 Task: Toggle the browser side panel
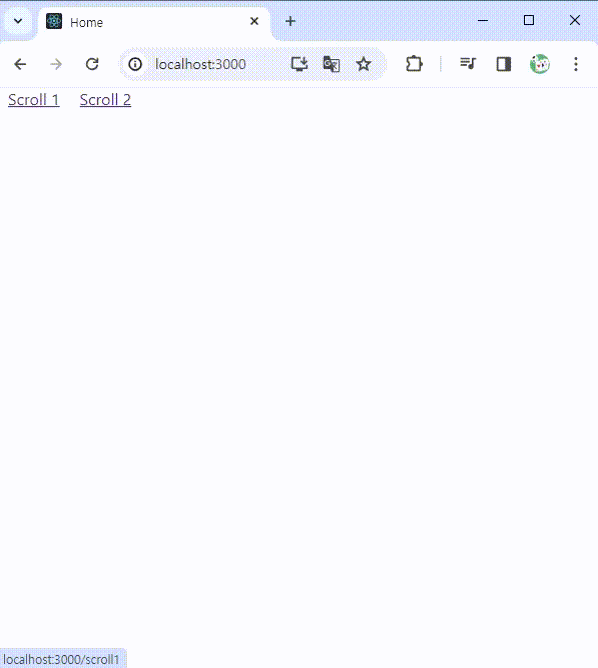504,64
